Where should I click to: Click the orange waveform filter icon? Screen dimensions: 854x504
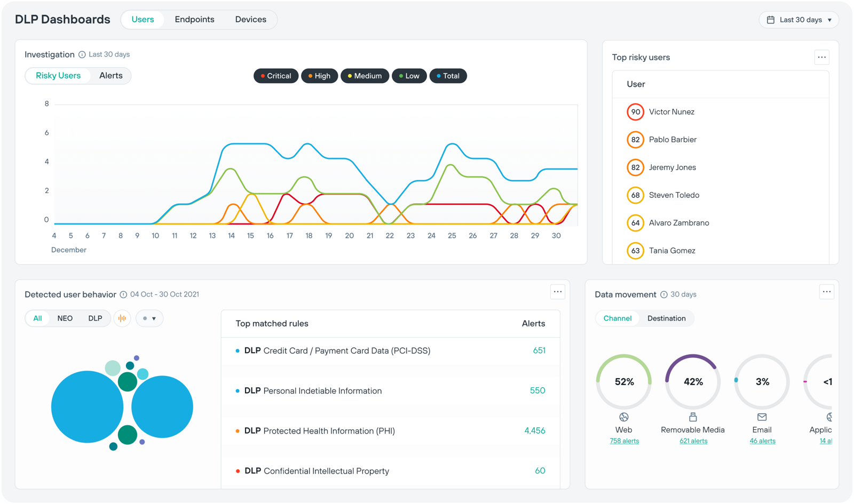[122, 318]
